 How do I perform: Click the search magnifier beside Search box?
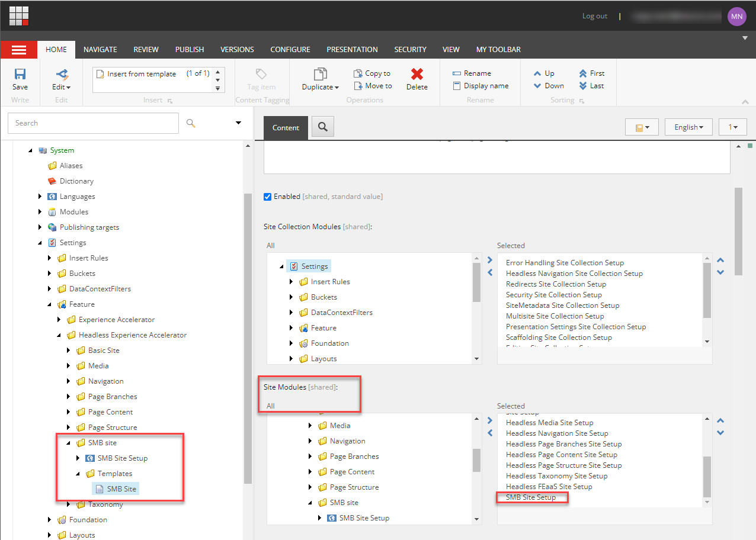click(190, 123)
